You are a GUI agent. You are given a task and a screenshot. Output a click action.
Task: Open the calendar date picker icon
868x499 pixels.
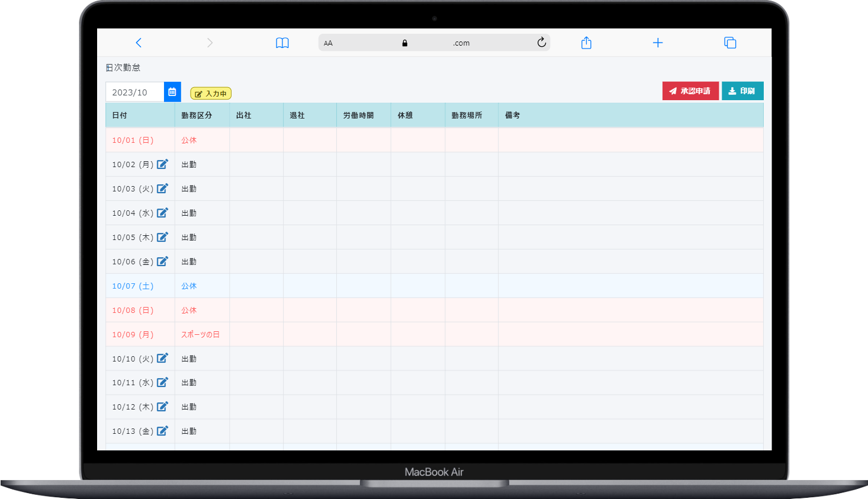(x=172, y=92)
